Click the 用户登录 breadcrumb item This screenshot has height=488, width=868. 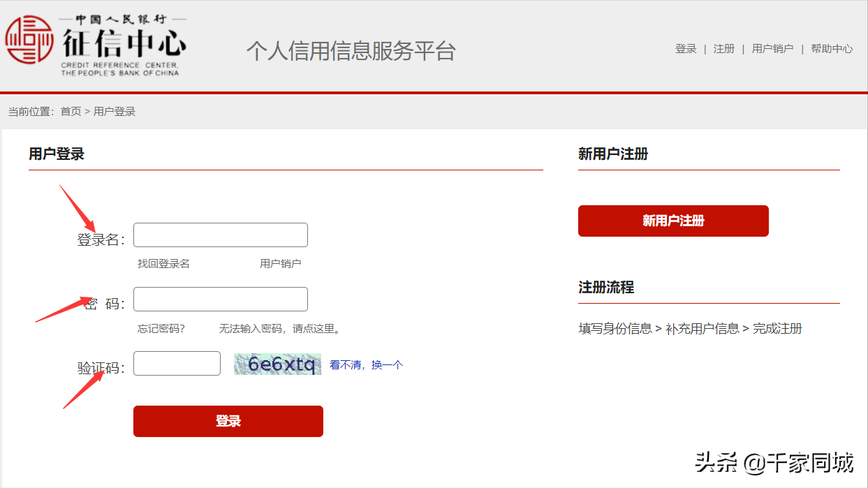click(115, 111)
